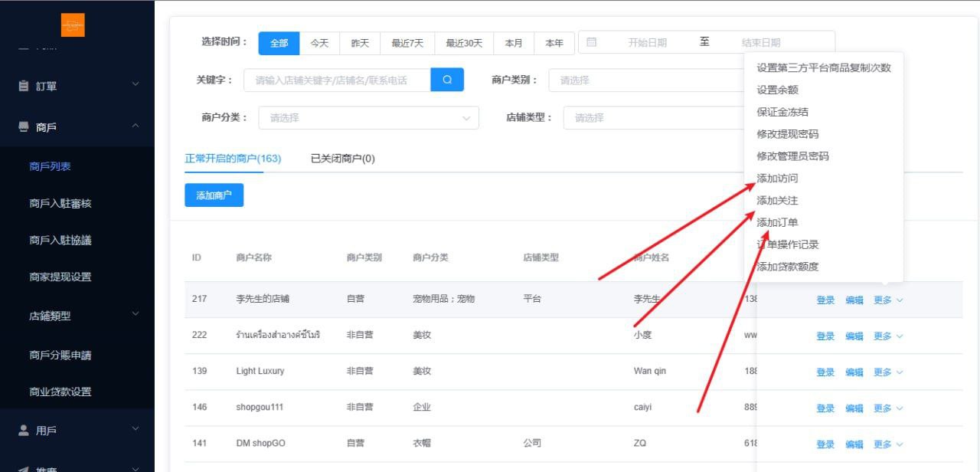
Task: Click the 訂單 clipboard icon in sidebar
Action: pyautogui.click(x=24, y=86)
